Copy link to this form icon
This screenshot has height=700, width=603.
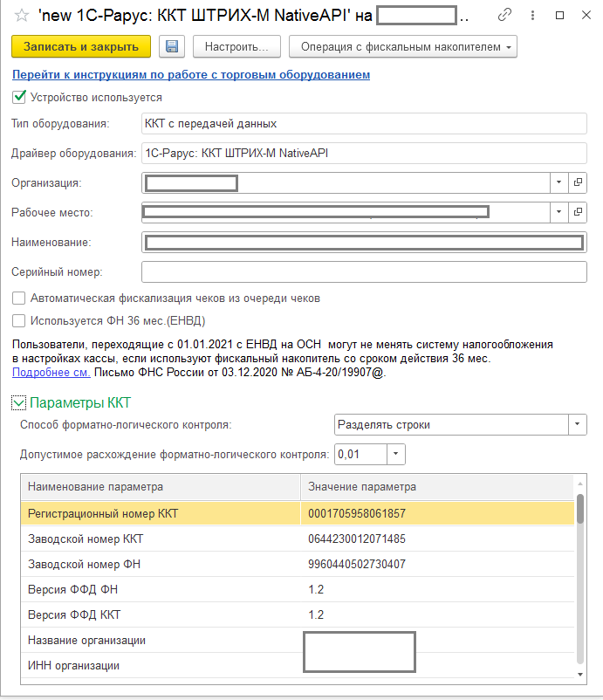click(x=504, y=15)
